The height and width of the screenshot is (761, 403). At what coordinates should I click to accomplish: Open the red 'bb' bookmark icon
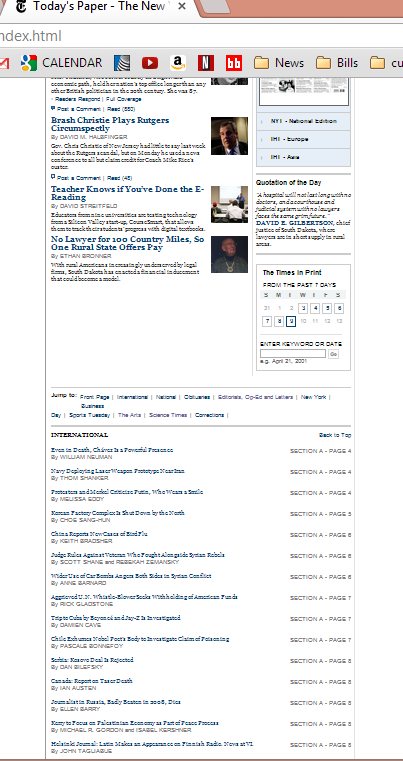click(x=234, y=63)
